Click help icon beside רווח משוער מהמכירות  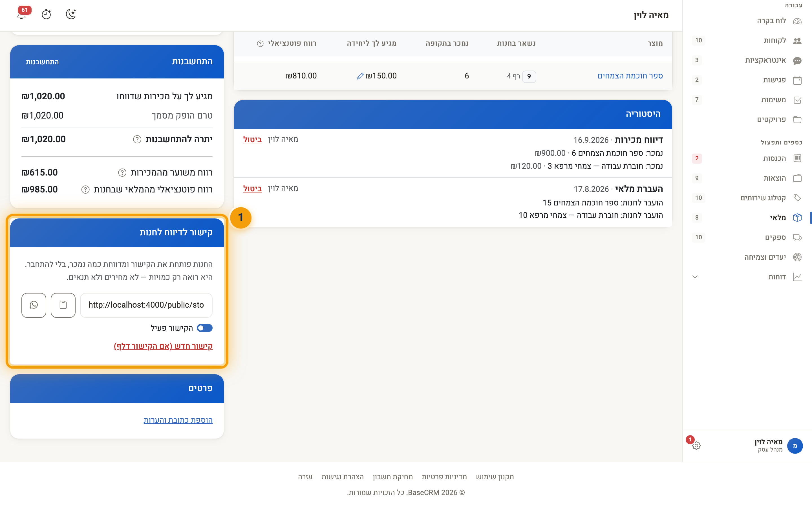[122, 173]
